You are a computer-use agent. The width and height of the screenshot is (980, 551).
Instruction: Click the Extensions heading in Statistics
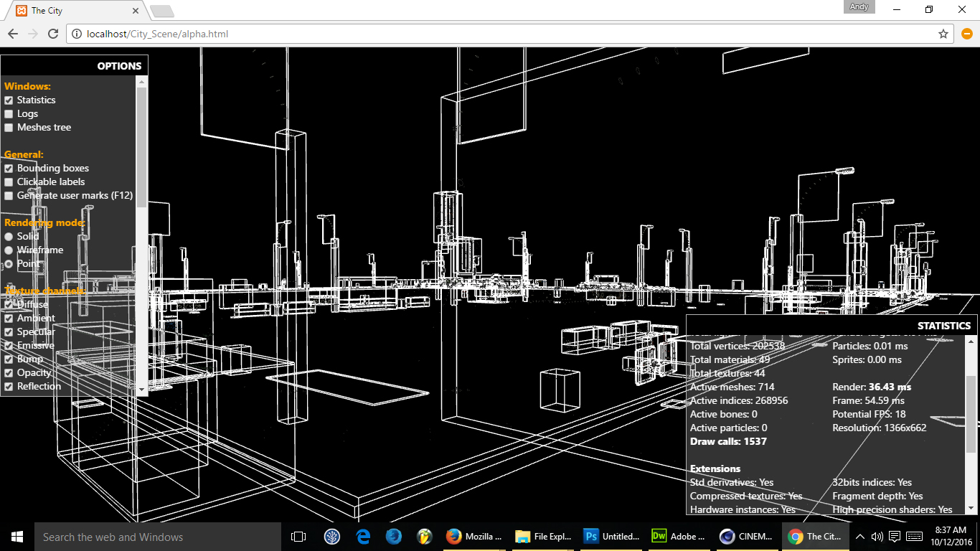(715, 469)
